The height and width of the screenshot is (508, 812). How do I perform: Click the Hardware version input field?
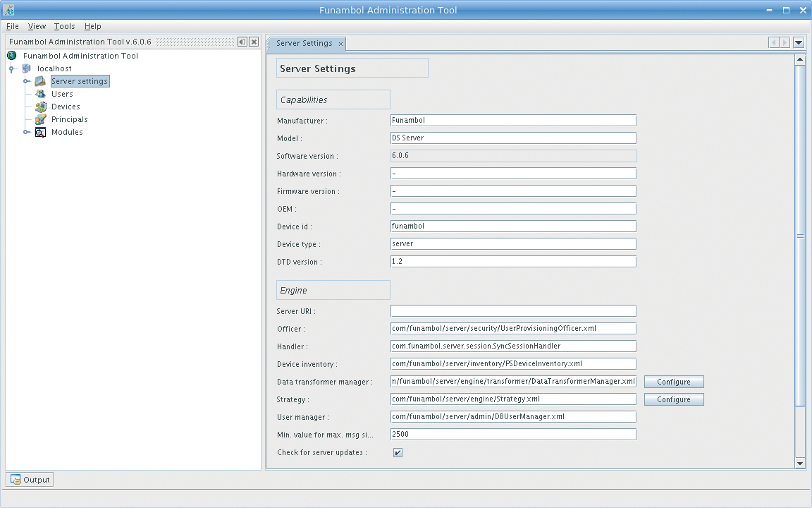[x=513, y=173]
